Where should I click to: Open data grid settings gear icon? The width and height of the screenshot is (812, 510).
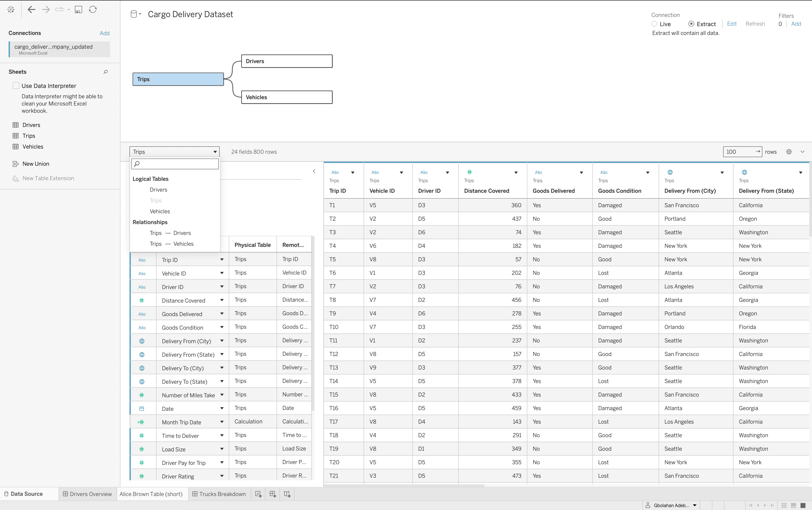tap(789, 152)
